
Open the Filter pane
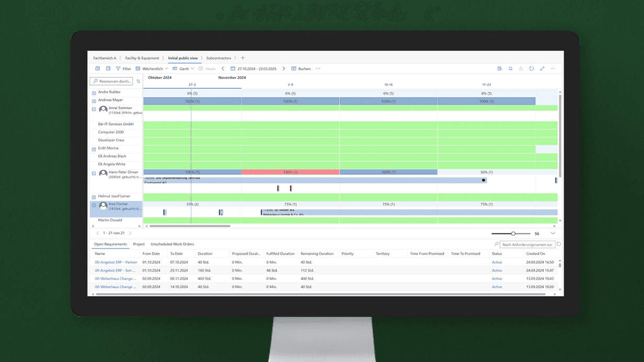click(123, 68)
